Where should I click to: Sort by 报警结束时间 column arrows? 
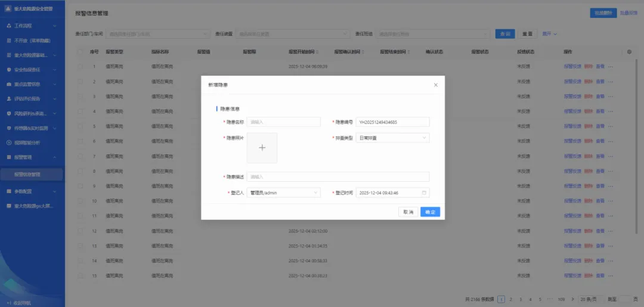(x=409, y=52)
